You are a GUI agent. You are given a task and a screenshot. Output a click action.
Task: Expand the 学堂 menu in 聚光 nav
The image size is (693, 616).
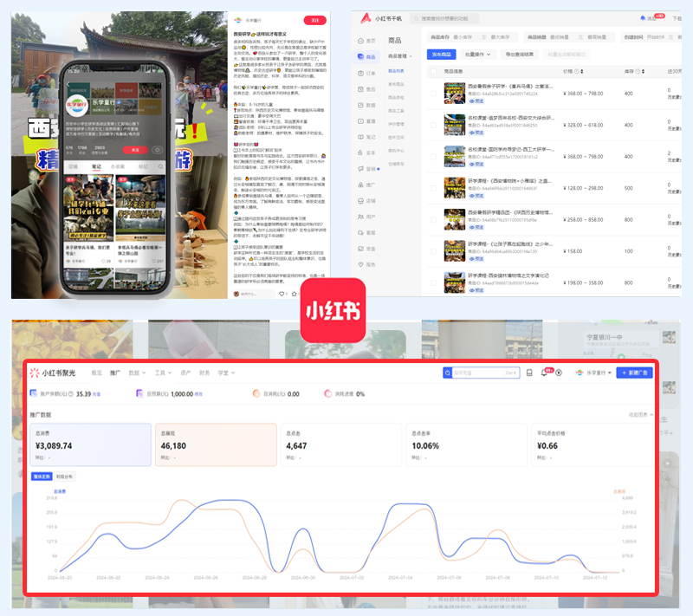tap(226, 373)
